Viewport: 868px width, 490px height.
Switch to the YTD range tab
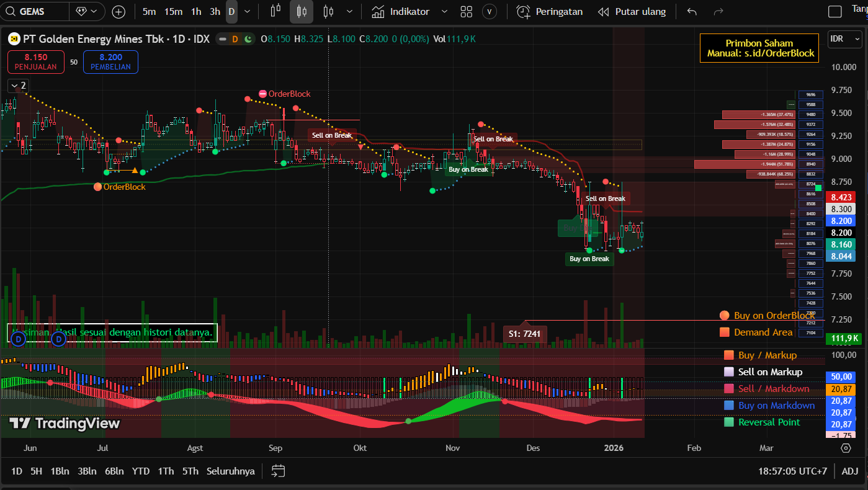point(141,471)
